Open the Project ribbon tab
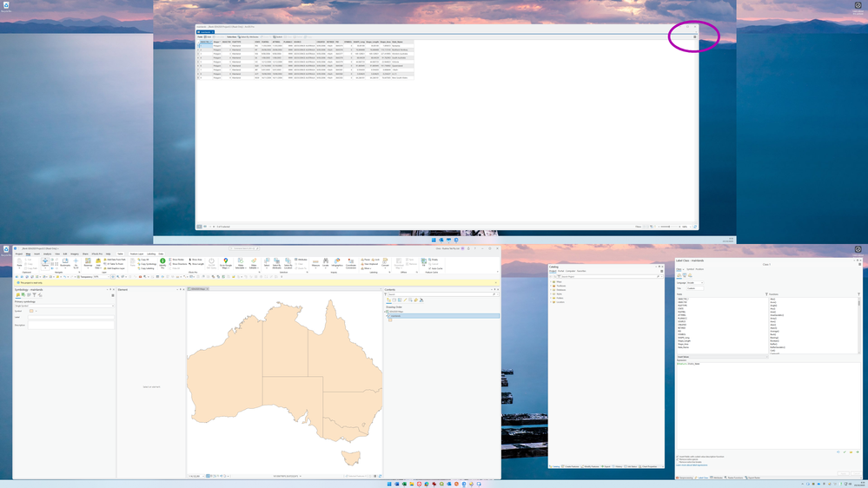The width and height of the screenshot is (868, 488). [x=19, y=254]
